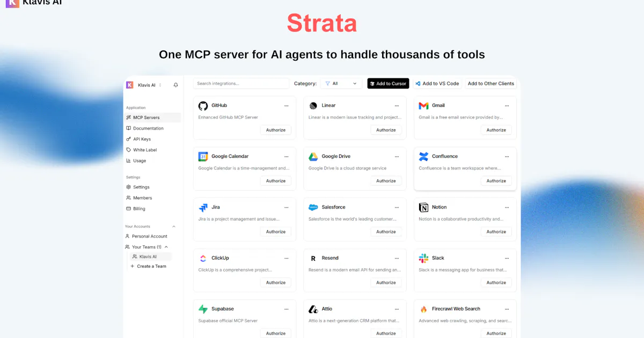Authorize the Notion integration

point(496,232)
